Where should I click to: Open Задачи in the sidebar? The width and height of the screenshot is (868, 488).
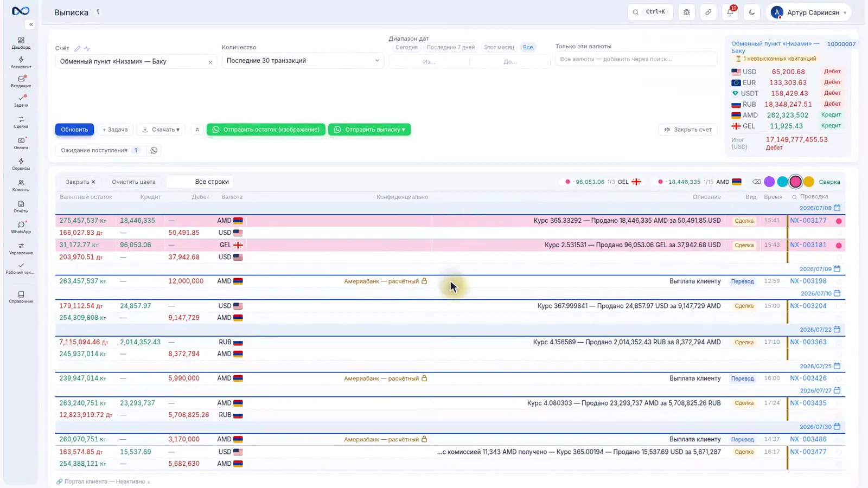tap(21, 101)
